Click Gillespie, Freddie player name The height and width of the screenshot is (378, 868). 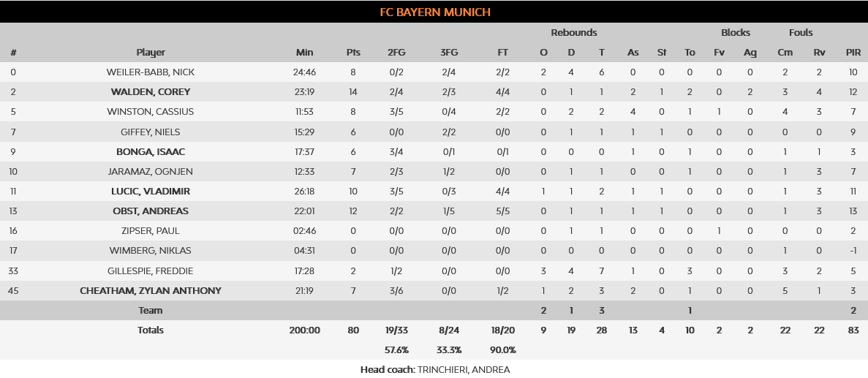pos(150,271)
